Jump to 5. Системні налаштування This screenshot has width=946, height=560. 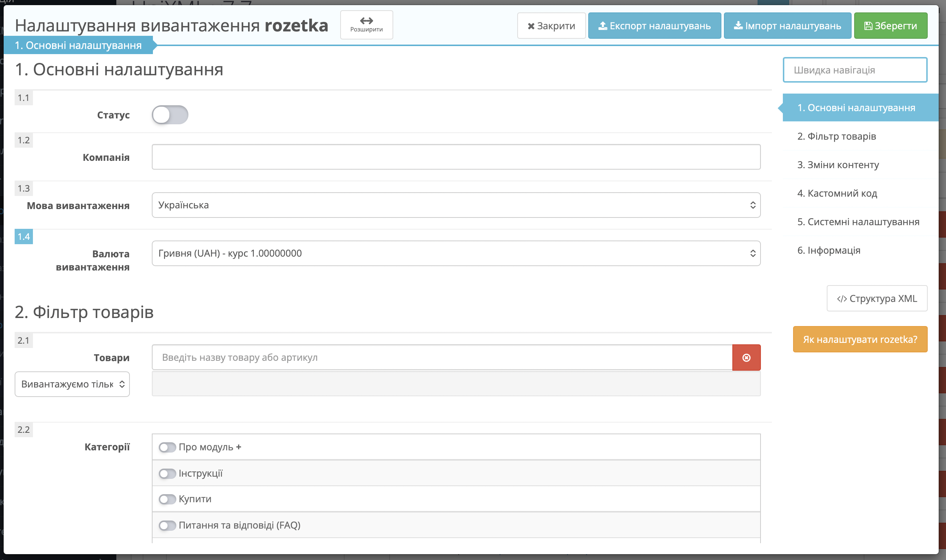click(858, 222)
